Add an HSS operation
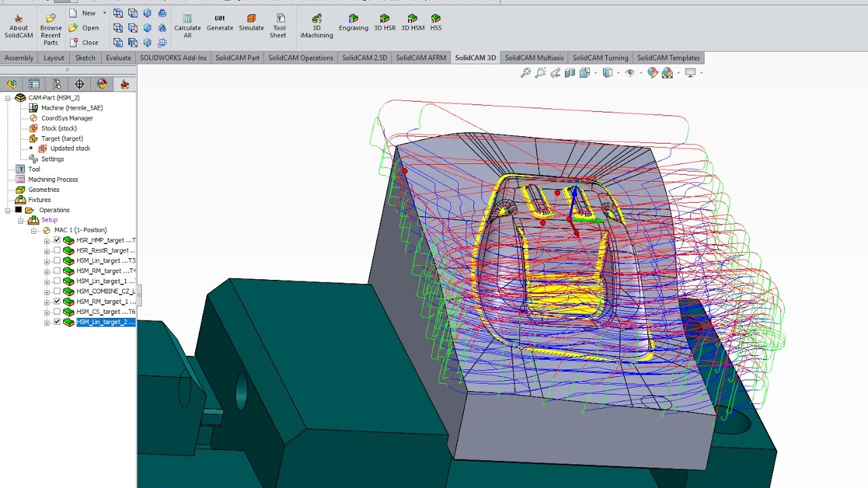Image resolution: width=868 pixels, height=488 pixels. point(435,23)
